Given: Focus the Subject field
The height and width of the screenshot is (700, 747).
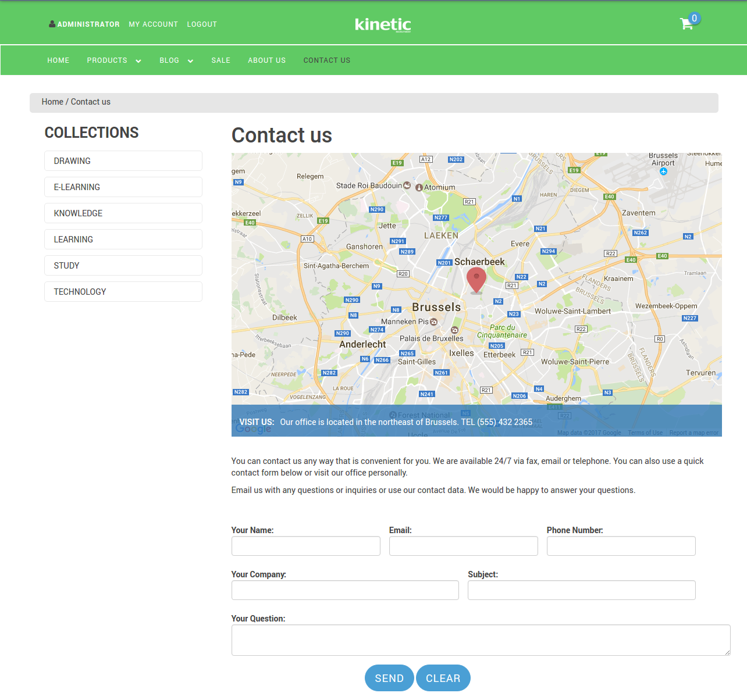Looking at the screenshot, I should click(582, 590).
